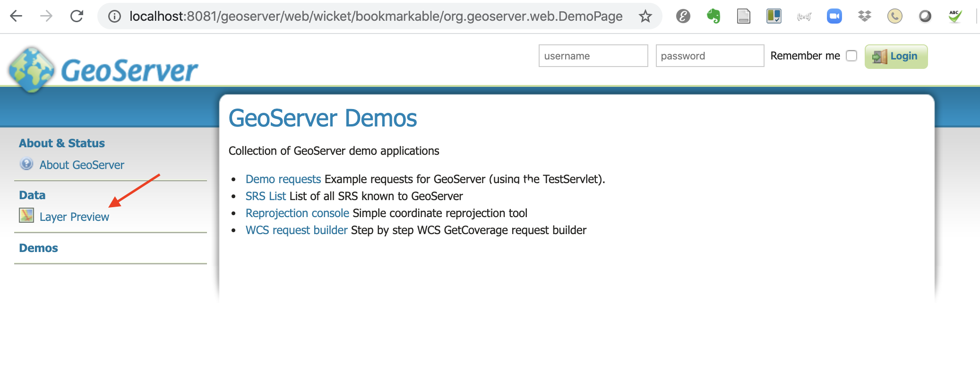Viewport: 980px width, 370px height.
Task: Click the book checklist extension icon
Action: [x=774, y=17]
